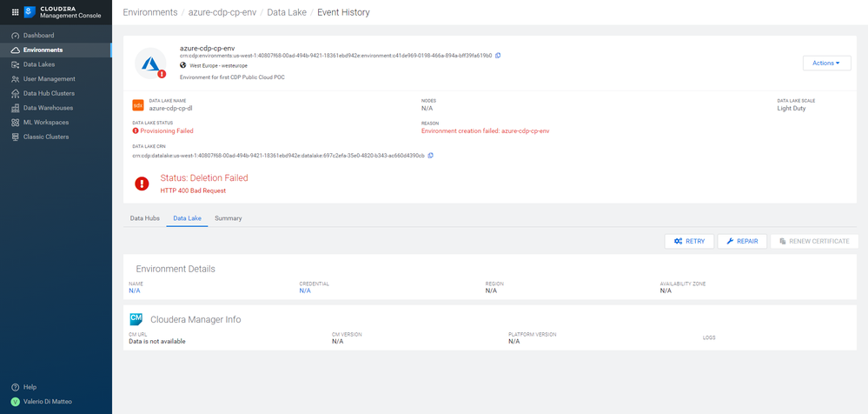The width and height of the screenshot is (868, 414).
Task: Click the Cloudera Manager Info heading
Action: click(x=195, y=320)
